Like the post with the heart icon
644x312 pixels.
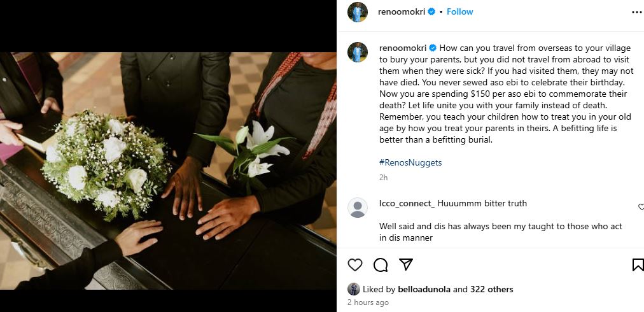[355, 265]
